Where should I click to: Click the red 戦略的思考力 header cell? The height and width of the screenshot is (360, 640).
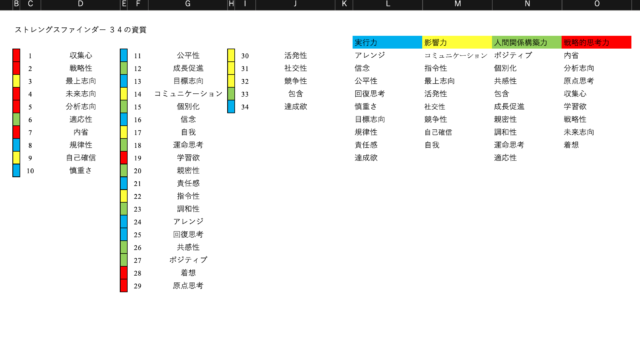tap(596, 42)
